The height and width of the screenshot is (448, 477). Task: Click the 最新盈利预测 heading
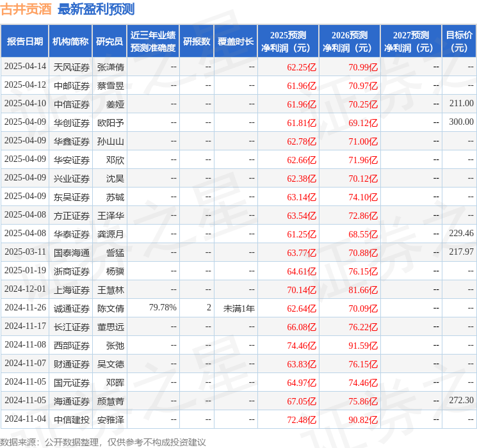click(x=96, y=9)
